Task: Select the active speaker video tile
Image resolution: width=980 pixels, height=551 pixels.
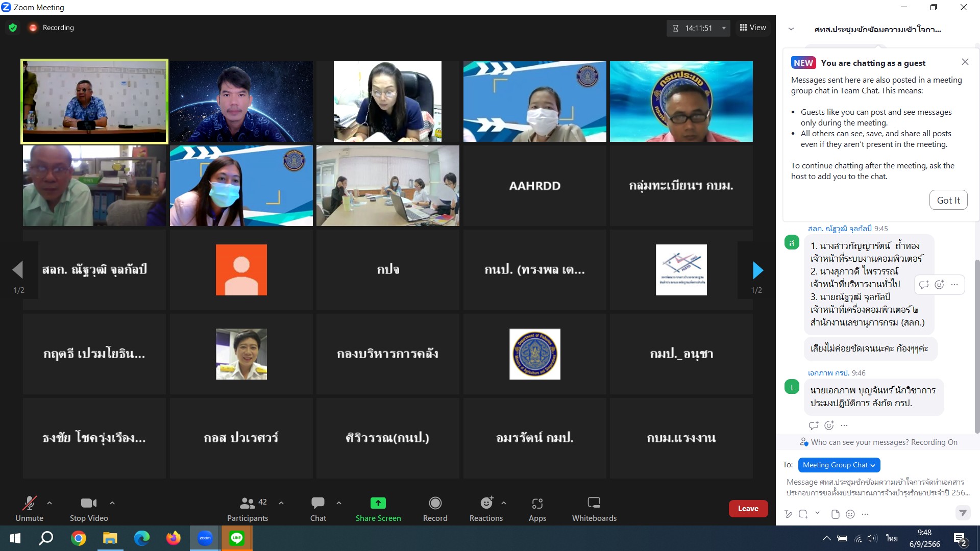Action: coord(94,102)
